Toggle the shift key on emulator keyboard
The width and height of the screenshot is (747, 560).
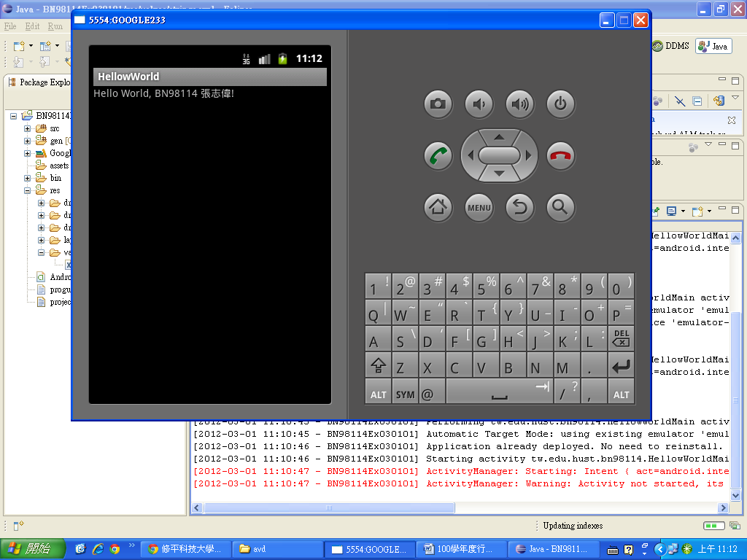coord(378,365)
